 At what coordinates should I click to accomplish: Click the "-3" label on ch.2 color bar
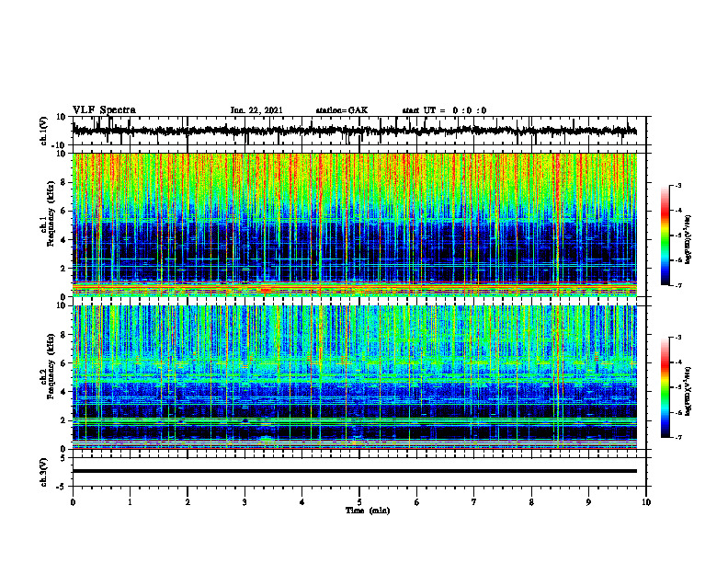(677, 338)
